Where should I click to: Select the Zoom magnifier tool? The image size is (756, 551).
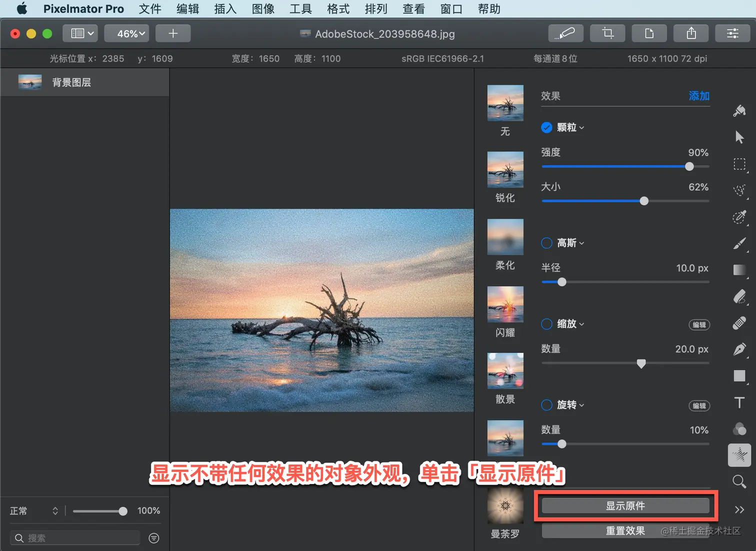(x=739, y=482)
